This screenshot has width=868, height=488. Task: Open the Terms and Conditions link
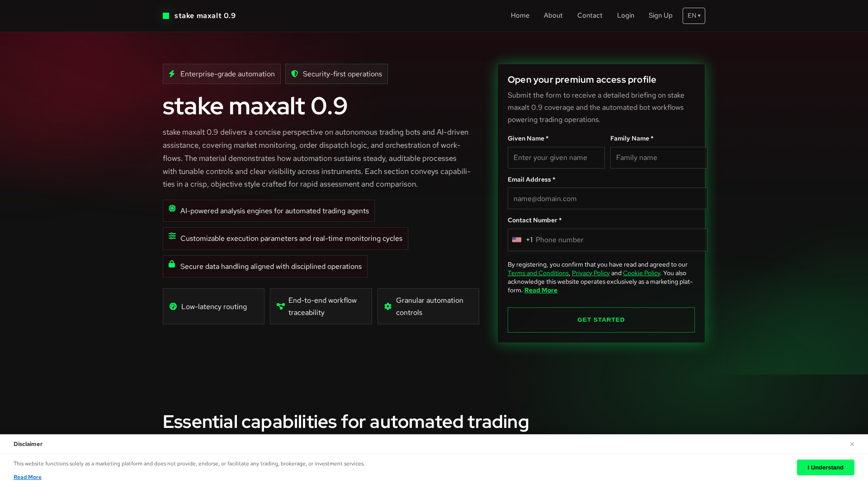coord(538,273)
